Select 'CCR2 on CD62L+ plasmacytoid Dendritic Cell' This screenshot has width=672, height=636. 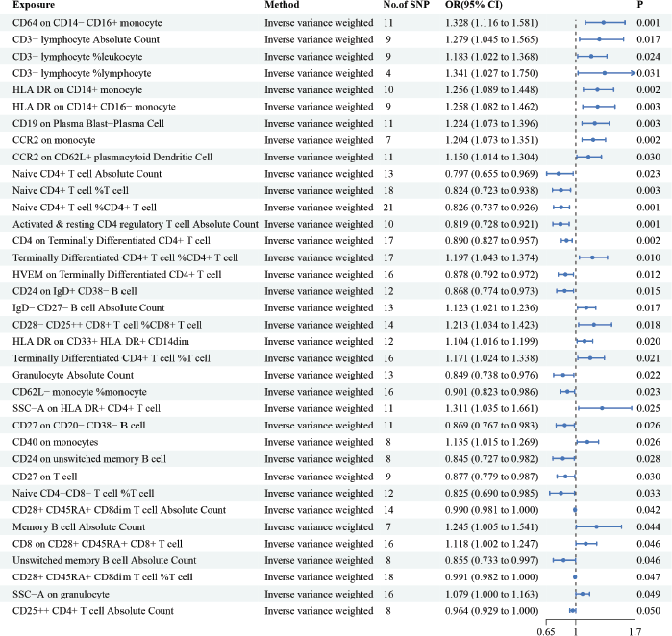pyautogui.click(x=112, y=157)
